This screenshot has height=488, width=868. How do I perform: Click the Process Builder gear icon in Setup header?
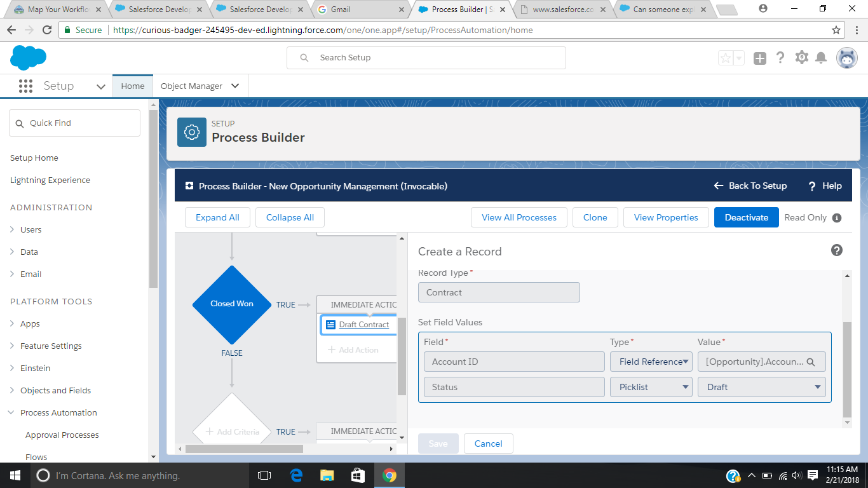click(x=192, y=132)
